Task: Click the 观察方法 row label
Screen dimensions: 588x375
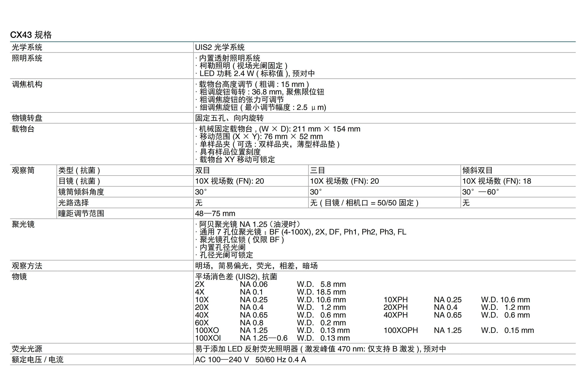Action: [27, 266]
